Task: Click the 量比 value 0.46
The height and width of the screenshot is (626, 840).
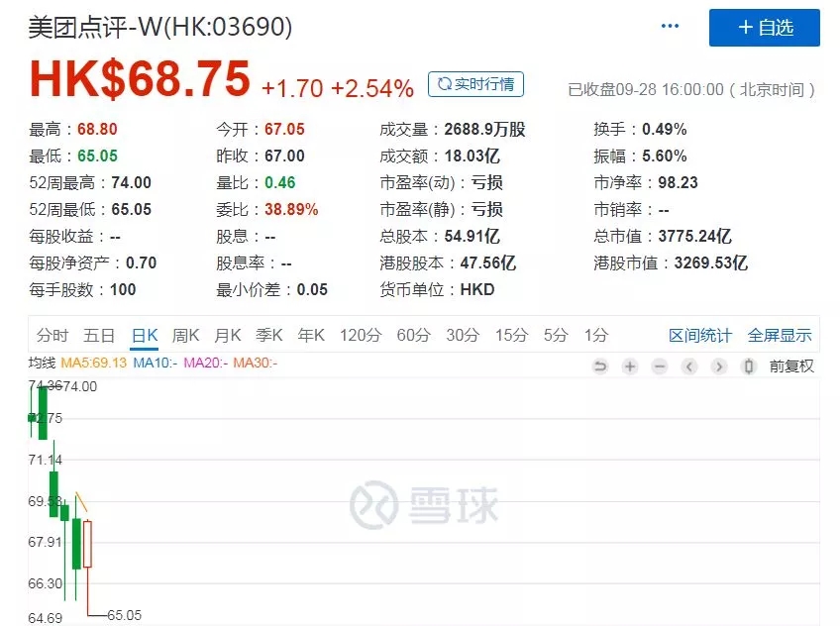Action: (280, 182)
